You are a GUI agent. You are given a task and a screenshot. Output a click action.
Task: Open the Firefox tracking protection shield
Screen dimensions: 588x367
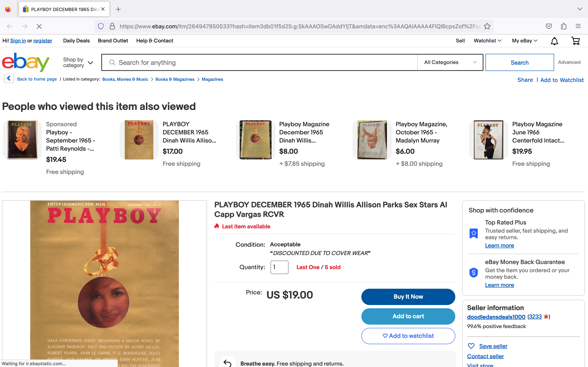pos(101,26)
